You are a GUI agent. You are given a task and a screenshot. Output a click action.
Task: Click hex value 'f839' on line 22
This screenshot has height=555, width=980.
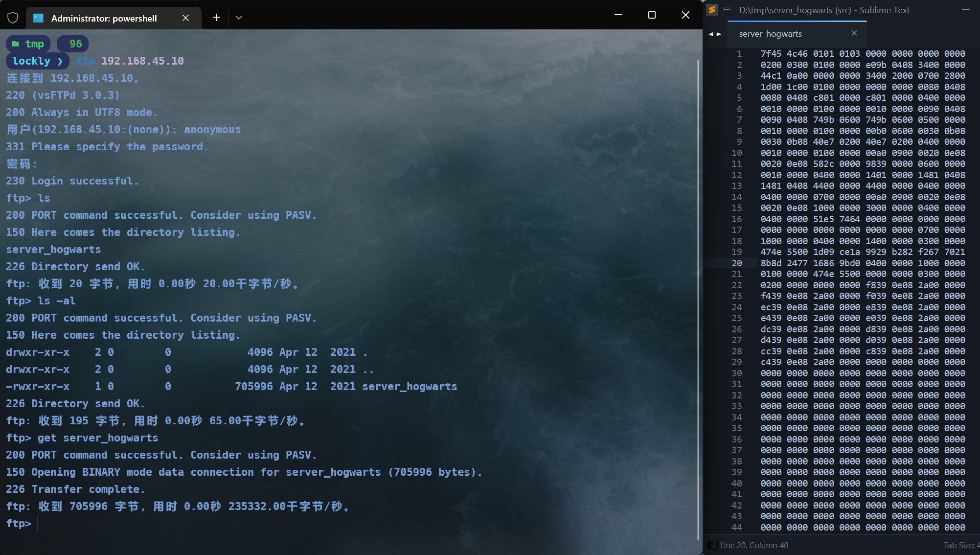tap(876, 285)
